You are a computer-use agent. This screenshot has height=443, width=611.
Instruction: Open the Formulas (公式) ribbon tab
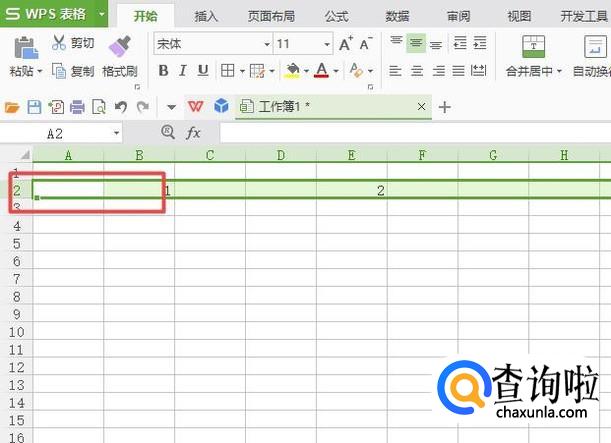pos(336,16)
